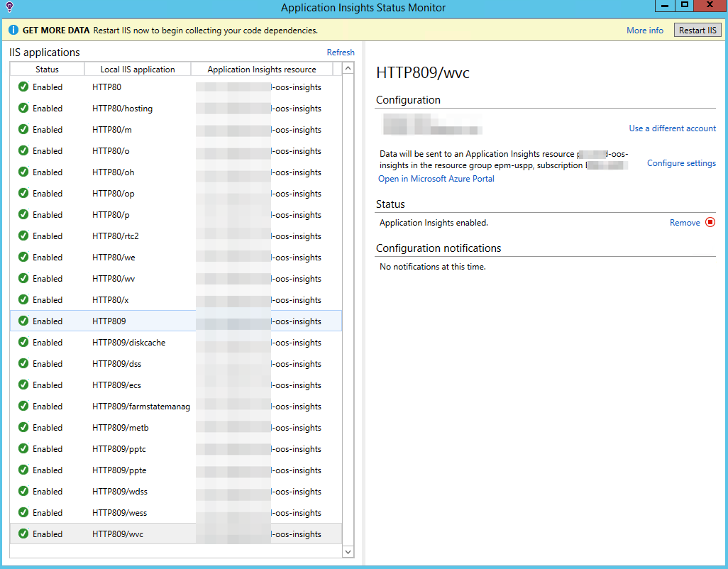This screenshot has height=569, width=728.
Task: Open the More info link
Action: point(644,31)
